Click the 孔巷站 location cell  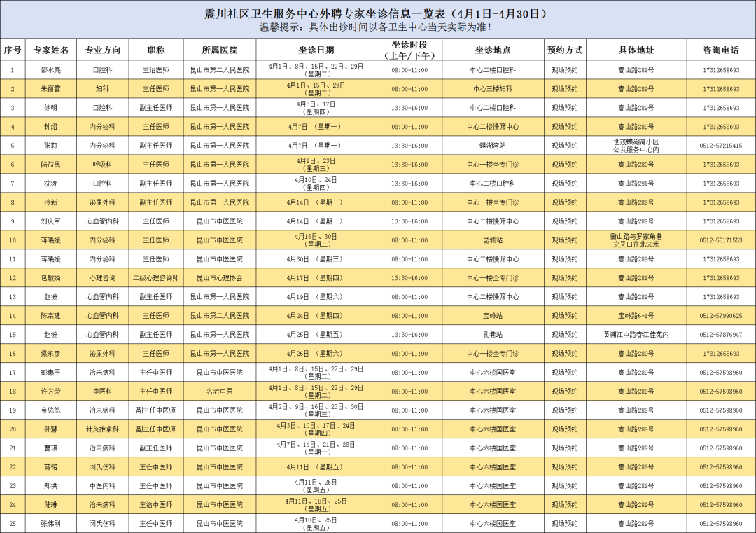(x=493, y=335)
